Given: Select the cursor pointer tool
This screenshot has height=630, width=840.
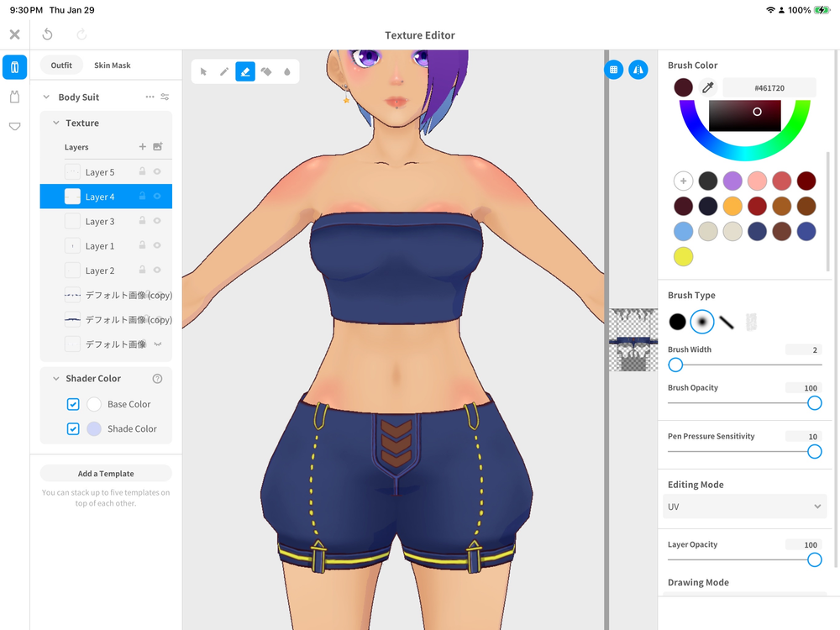Looking at the screenshot, I should [x=203, y=72].
